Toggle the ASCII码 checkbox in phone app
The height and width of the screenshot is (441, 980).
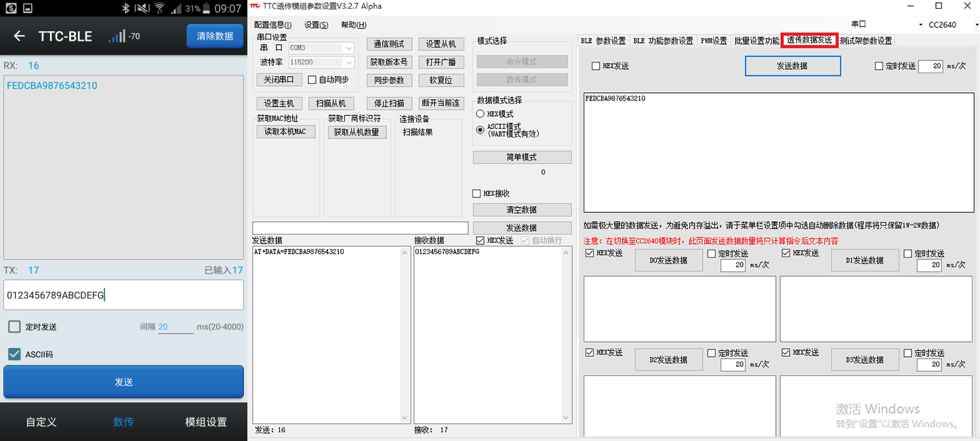(14, 354)
